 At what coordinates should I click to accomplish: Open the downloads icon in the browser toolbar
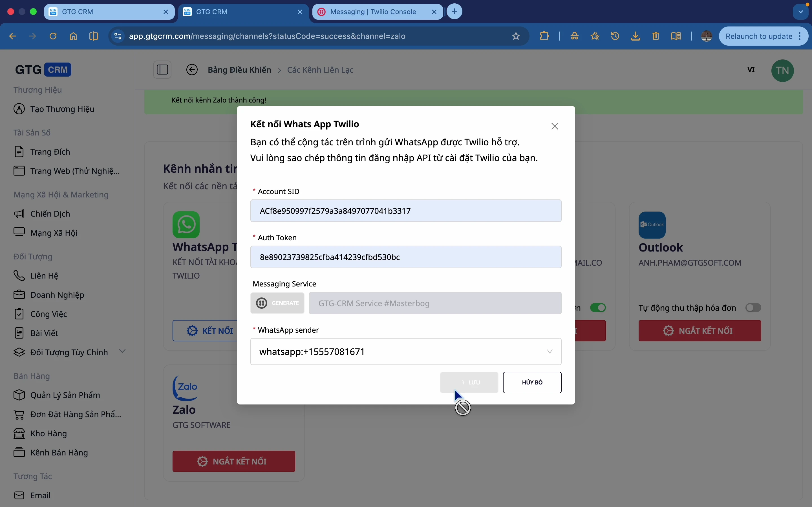coord(635,36)
